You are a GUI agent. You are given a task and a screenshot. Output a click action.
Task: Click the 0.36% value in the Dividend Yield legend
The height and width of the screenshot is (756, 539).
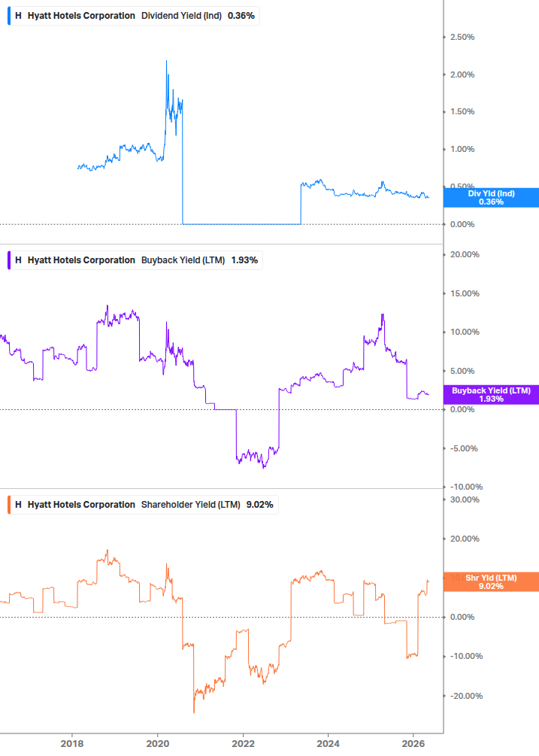(241, 16)
